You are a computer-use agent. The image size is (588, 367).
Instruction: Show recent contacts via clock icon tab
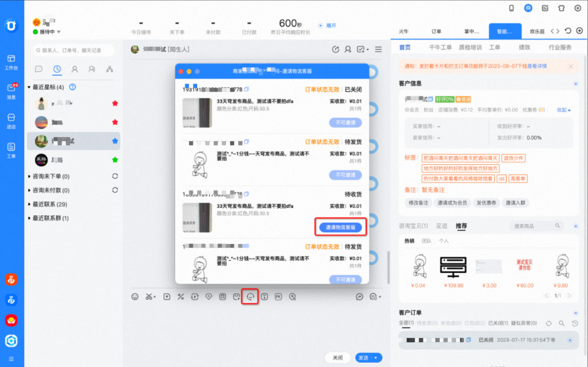click(57, 69)
